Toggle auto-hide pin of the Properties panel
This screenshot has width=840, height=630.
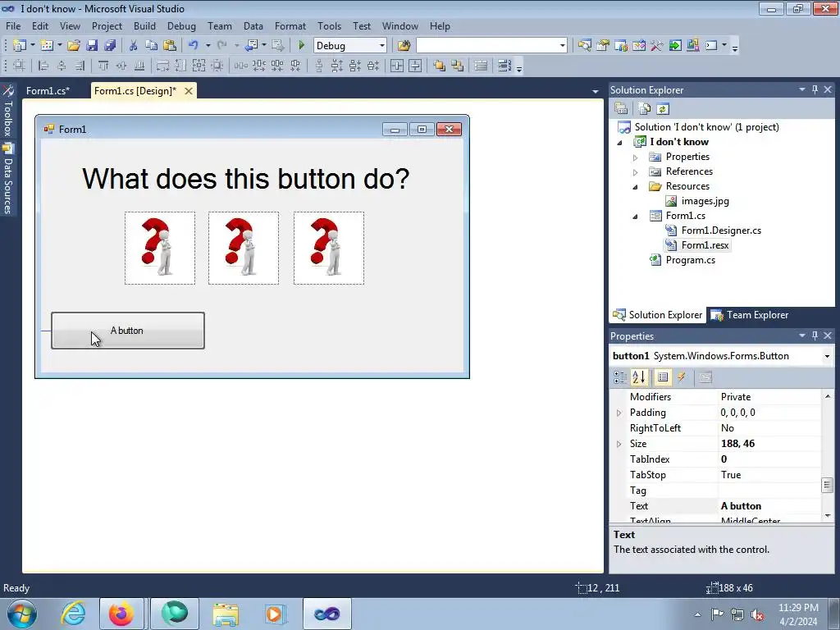(815, 336)
